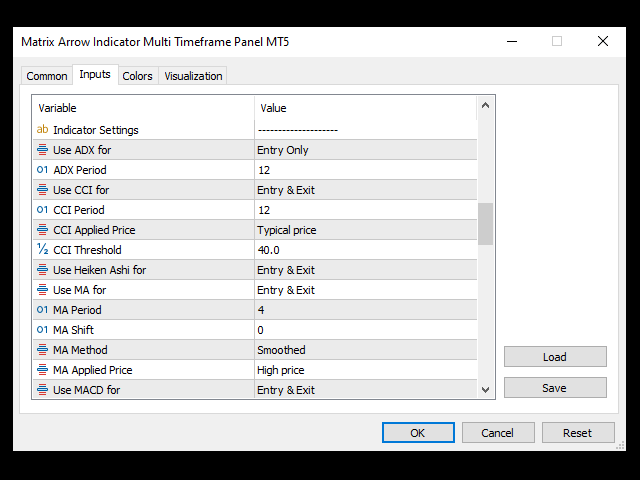This screenshot has height=480, width=640.
Task: Edit the MA Shift value 0
Action: (x=366, y=330)
